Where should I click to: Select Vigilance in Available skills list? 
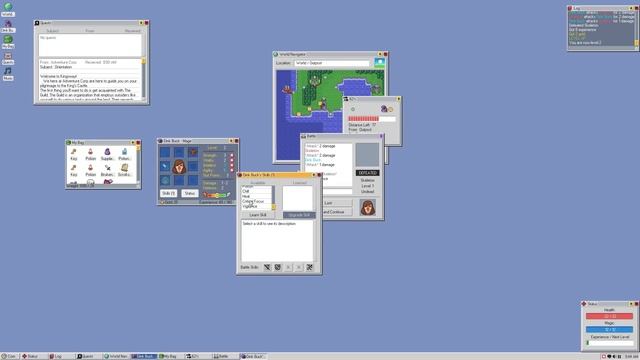click(x=256, y=207)
